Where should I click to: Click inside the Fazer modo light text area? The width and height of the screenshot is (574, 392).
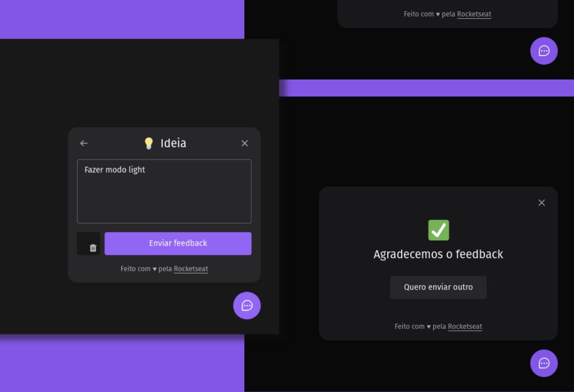[x=164, y=191]
